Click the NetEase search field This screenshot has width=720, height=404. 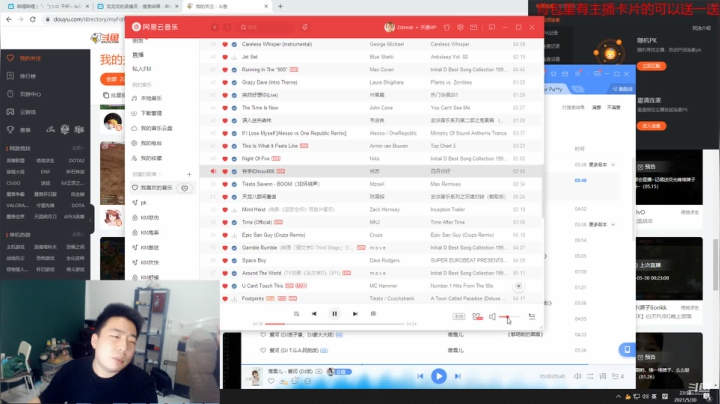point(266,27)
